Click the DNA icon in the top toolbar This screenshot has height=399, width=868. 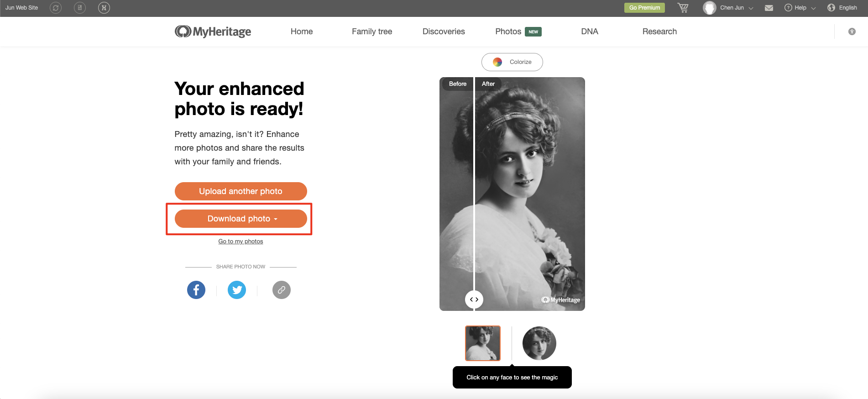coord(104,7)
